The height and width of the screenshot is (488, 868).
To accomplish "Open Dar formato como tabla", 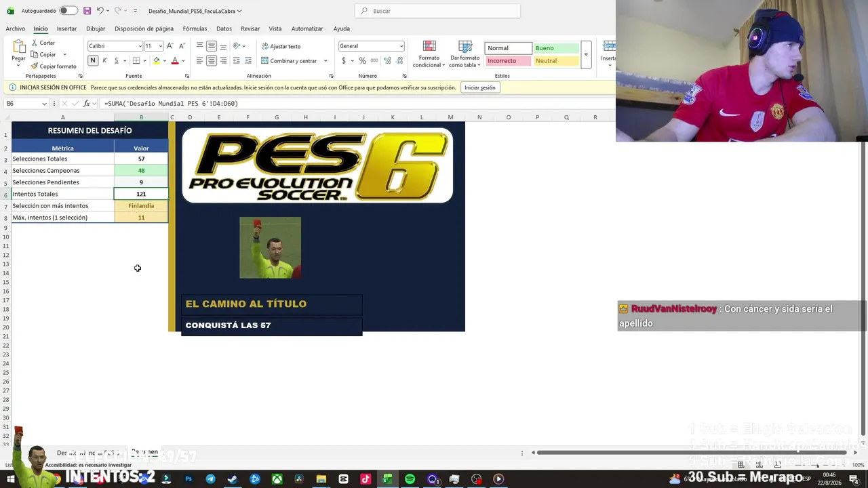I will pyautogui.click(x=465, y=54).
